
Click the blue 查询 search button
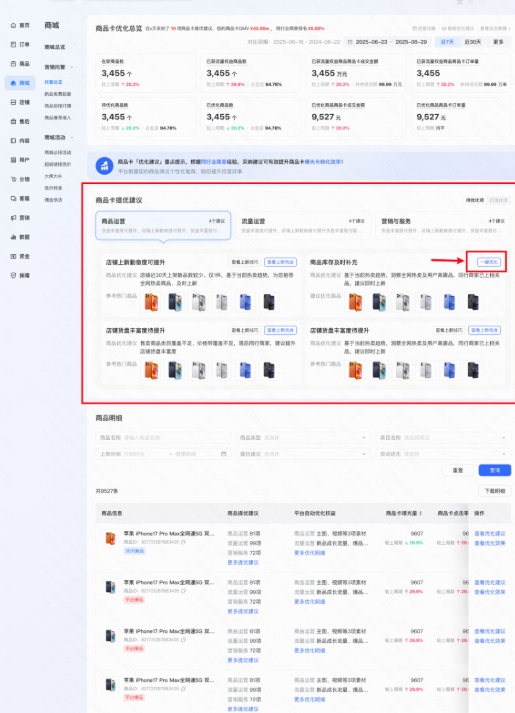click(495, 470)
